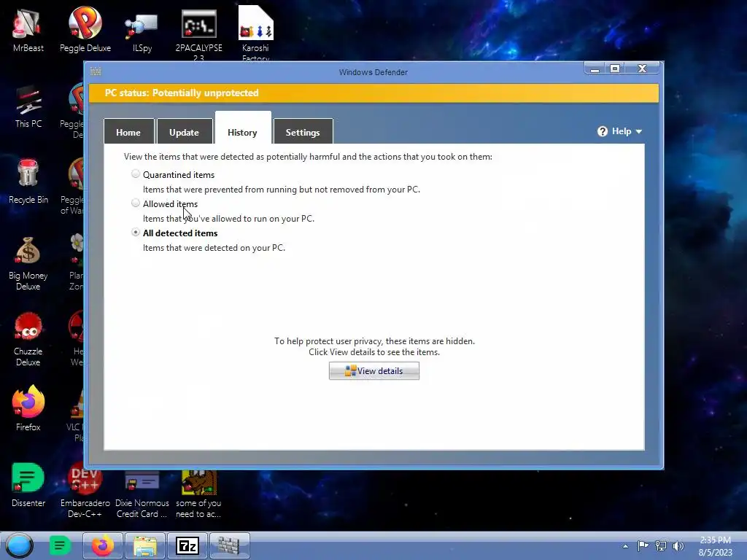
Task: Click the View details button
Action: point(374,371)
